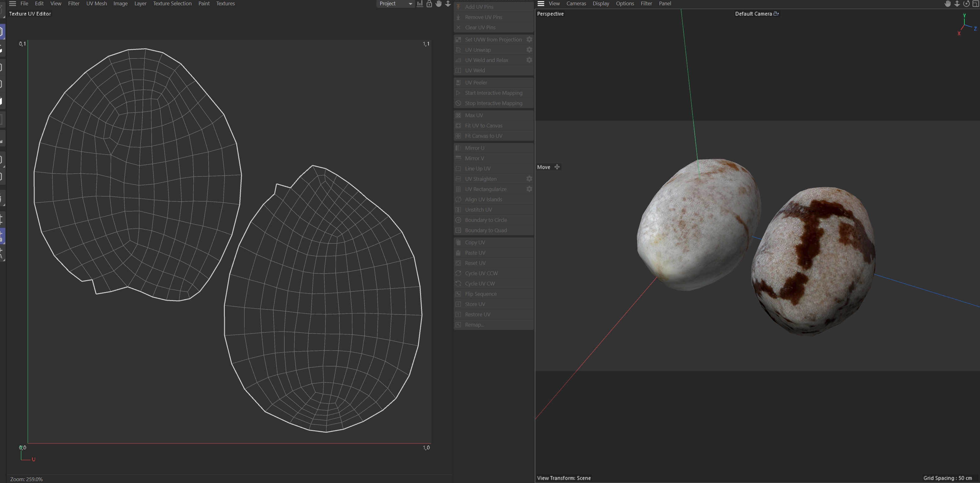Click the Move tool handle icon
Image resolution: width=980 pixels, height=483 pixels.
557,167
